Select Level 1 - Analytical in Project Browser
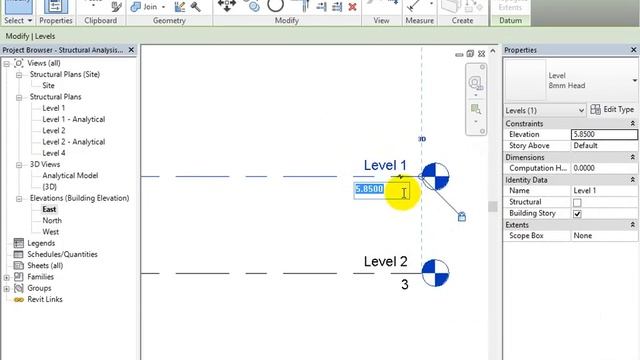The width and height of the screenshot is (640, 360). 73,120
